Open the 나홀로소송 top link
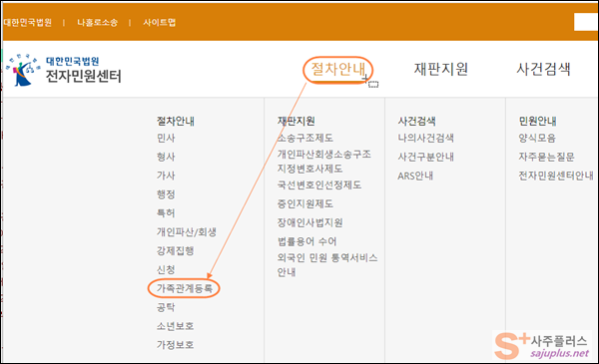 click(98, 23)
